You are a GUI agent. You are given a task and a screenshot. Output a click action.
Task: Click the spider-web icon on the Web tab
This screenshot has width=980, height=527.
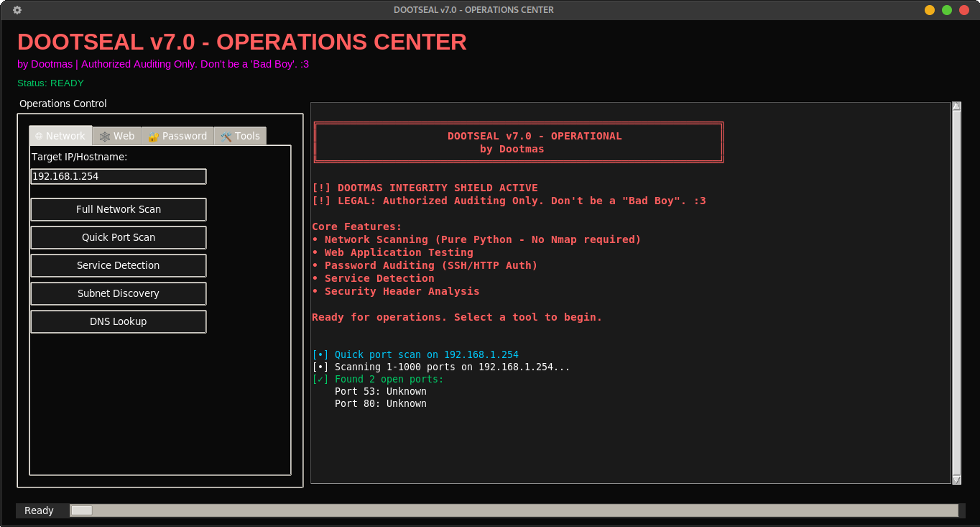tap(103, 136)
